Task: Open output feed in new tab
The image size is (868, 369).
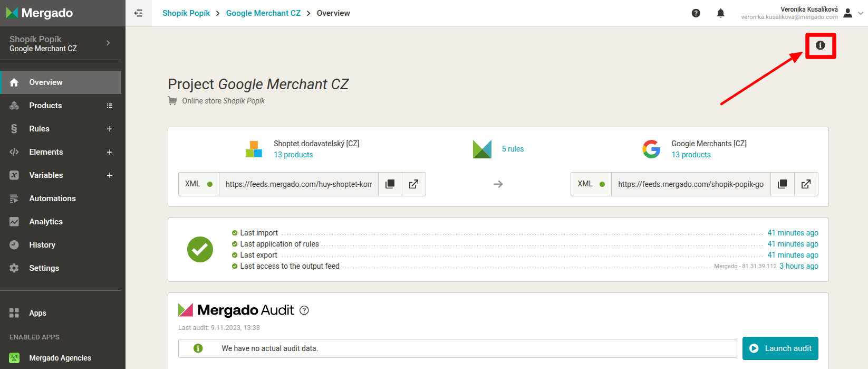Action: click(x=806, y=184)
